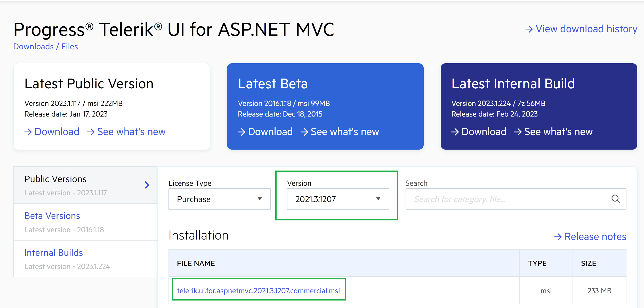Click the Public Versions chevron arrow
Image resolution: width=644 pixels, height=308 pixels.
[x=147, y=185]
